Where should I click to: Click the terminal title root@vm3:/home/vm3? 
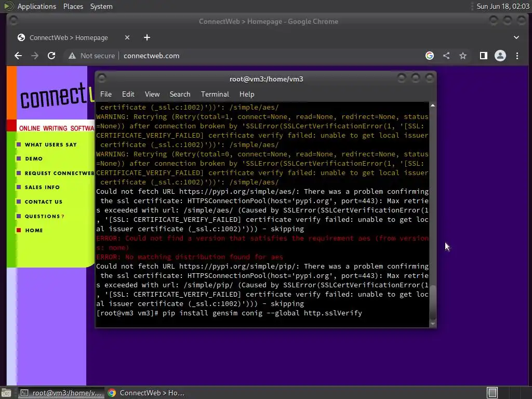point(267,79)
